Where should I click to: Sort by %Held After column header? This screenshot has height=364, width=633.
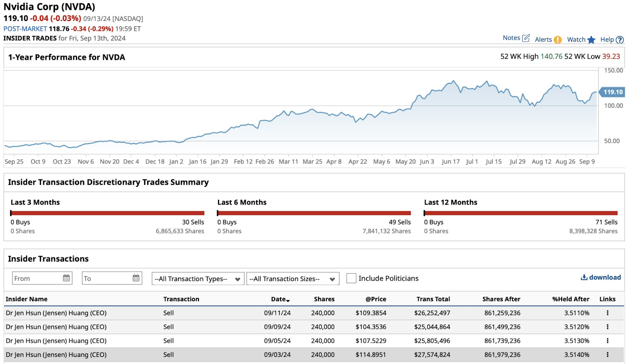[x=571, y=299]
